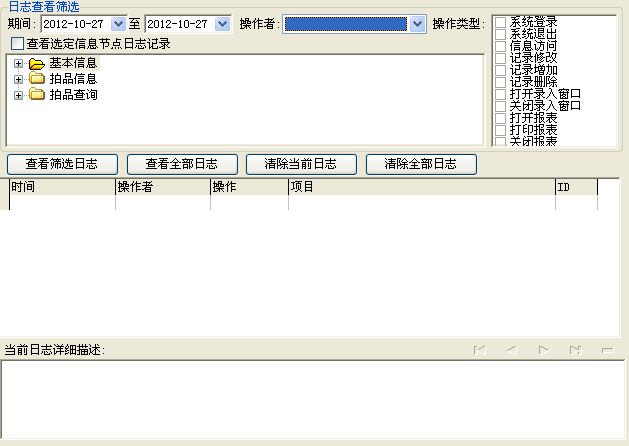Image resolution: width=629 pixels, height=446 pixels.
Task: Click the minus icon beside navigation arrows
Action: [x=608, y=351]
